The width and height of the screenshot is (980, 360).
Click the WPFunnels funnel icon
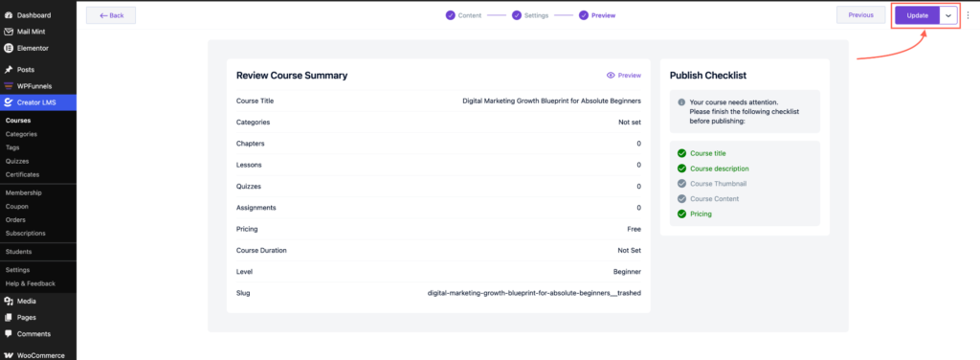(9, 85)
